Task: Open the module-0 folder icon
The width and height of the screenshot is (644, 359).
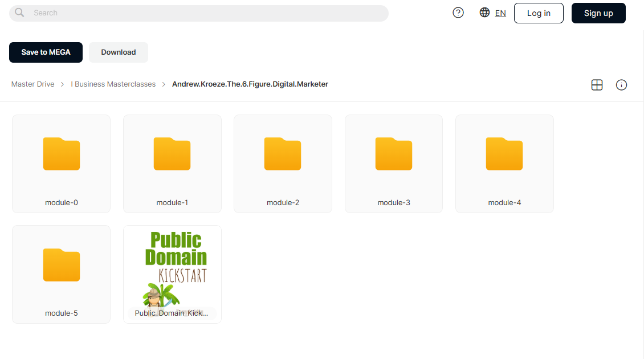Action: click(61, 154)
